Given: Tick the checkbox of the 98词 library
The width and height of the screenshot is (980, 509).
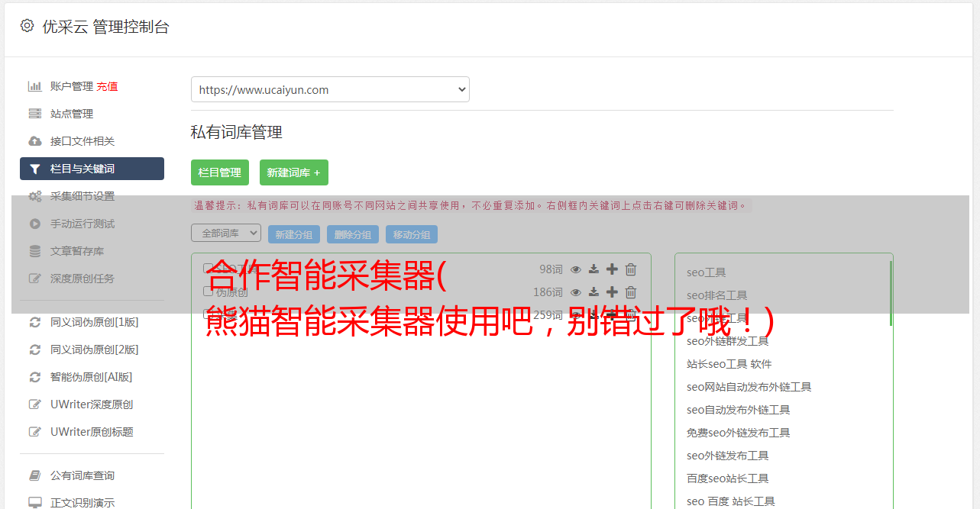Looking at the screenshot, I should coord(208,269).
